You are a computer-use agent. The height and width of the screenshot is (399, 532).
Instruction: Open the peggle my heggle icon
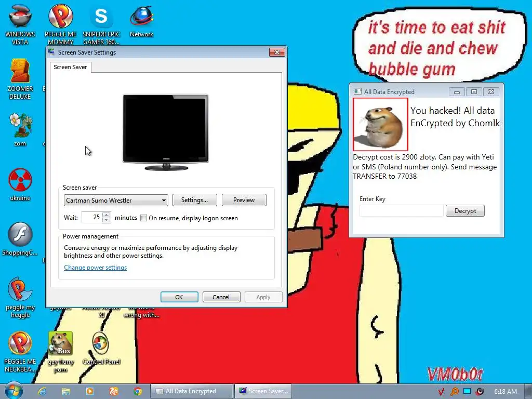pyautogui.click(x=20, y=297)
